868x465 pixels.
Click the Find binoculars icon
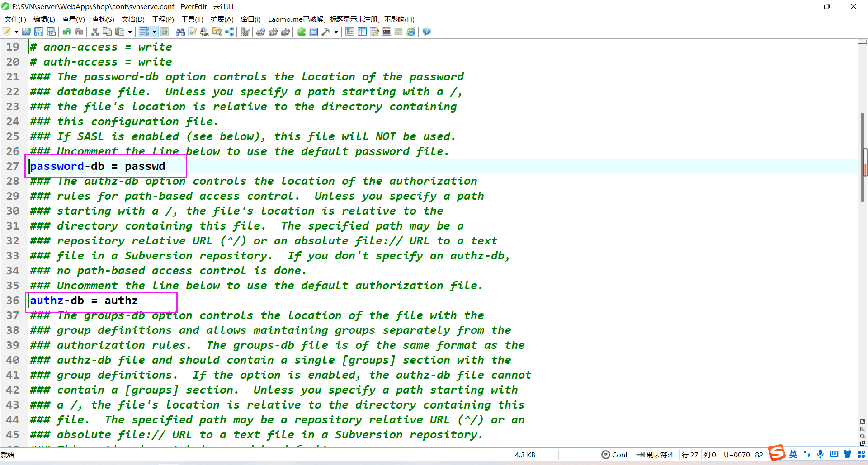tap(180, 32)
